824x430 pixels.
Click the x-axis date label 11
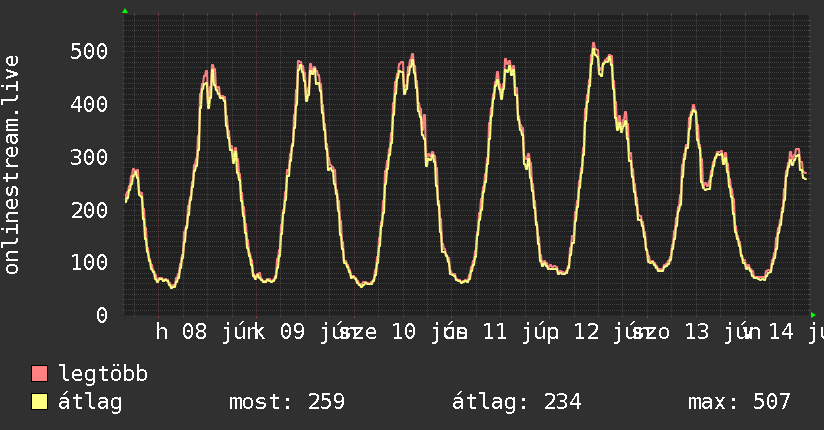(495, 332)
